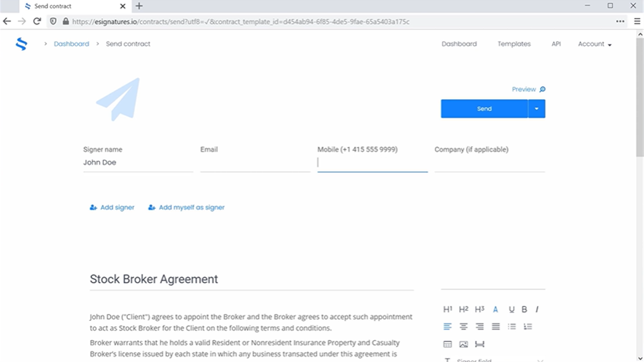Justify text alignment

tap(496, 327)
